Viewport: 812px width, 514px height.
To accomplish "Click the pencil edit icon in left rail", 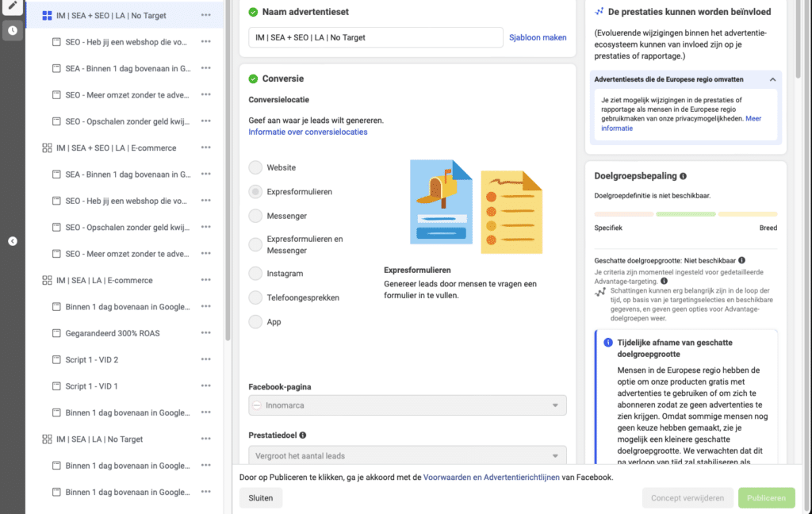I will pos(12,6).
